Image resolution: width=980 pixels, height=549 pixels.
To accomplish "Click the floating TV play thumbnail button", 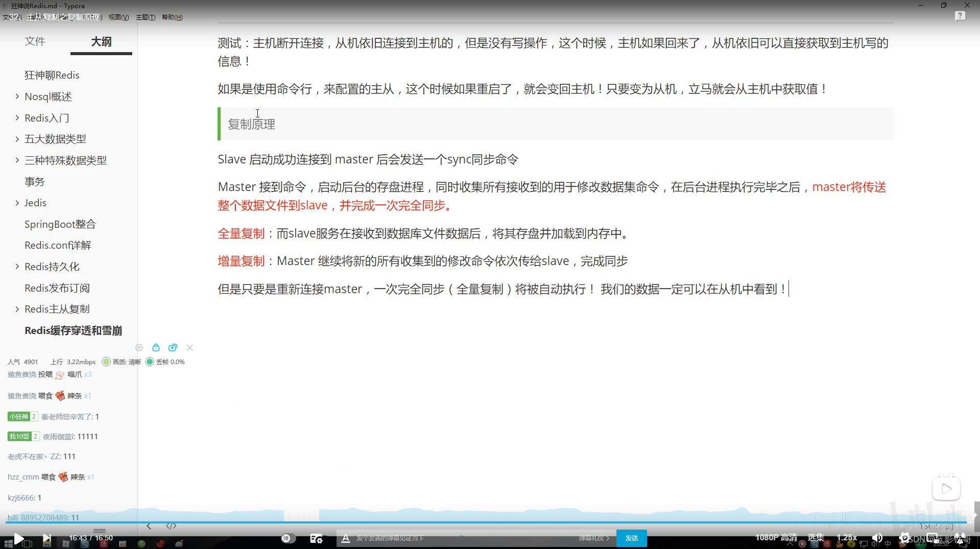I will click(x=946, y=489).
